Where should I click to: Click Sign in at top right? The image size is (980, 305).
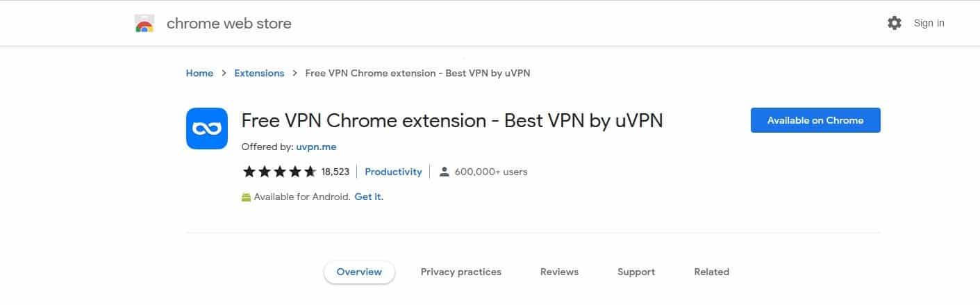[929, 23]
